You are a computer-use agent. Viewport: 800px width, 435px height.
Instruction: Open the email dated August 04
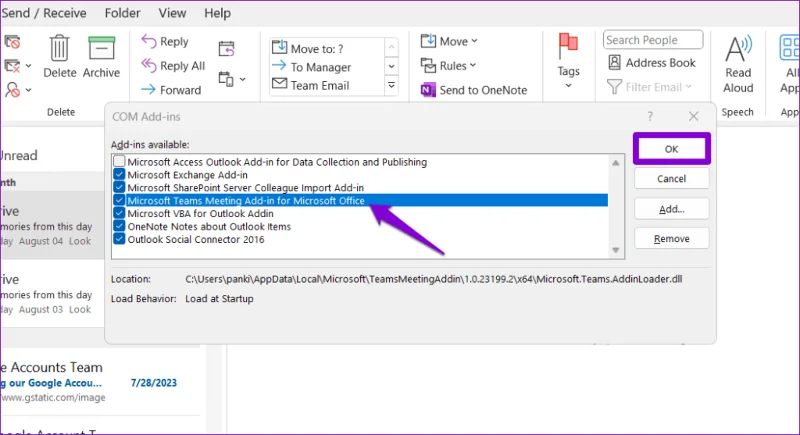click(51, 225)
